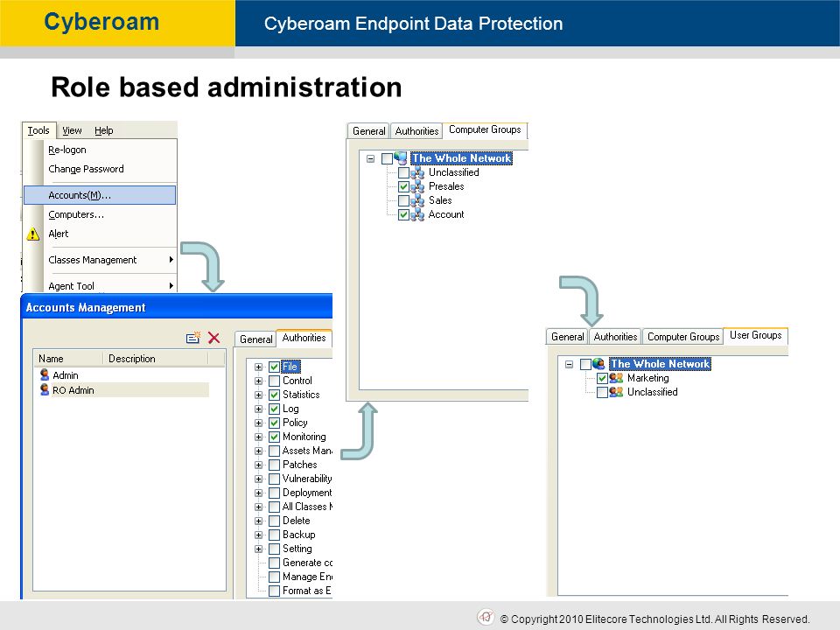Click the Presales computer group icon
The width and height of the screenshot is (840, 630).
click(x=417, y=186)
